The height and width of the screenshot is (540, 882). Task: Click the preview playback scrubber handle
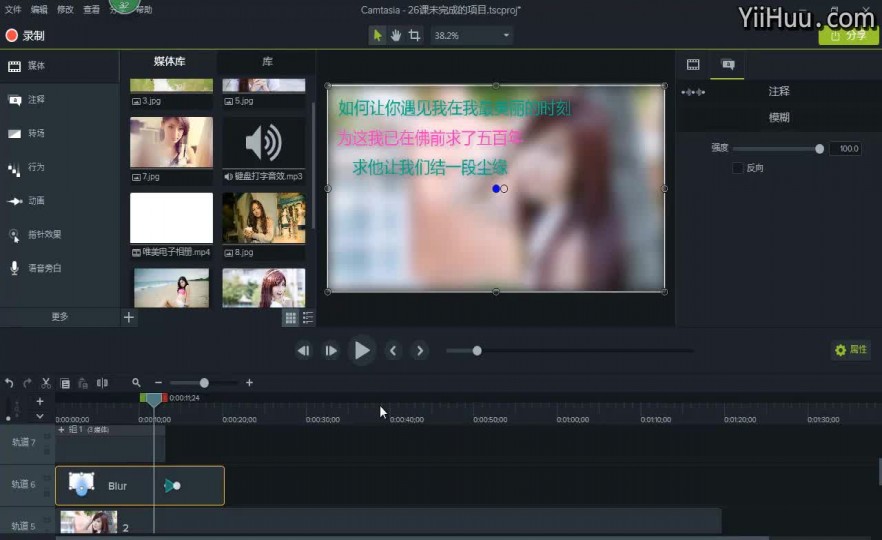(x=477, y=351)
